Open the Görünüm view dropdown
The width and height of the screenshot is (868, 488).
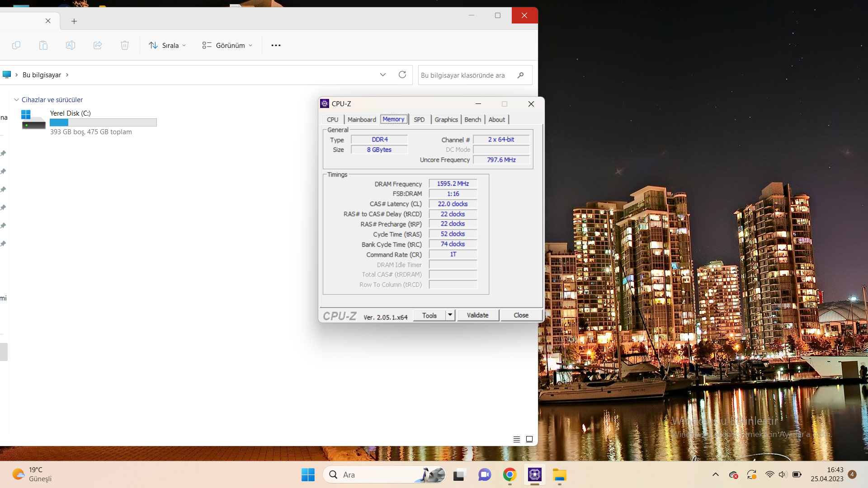pos(227,45)
